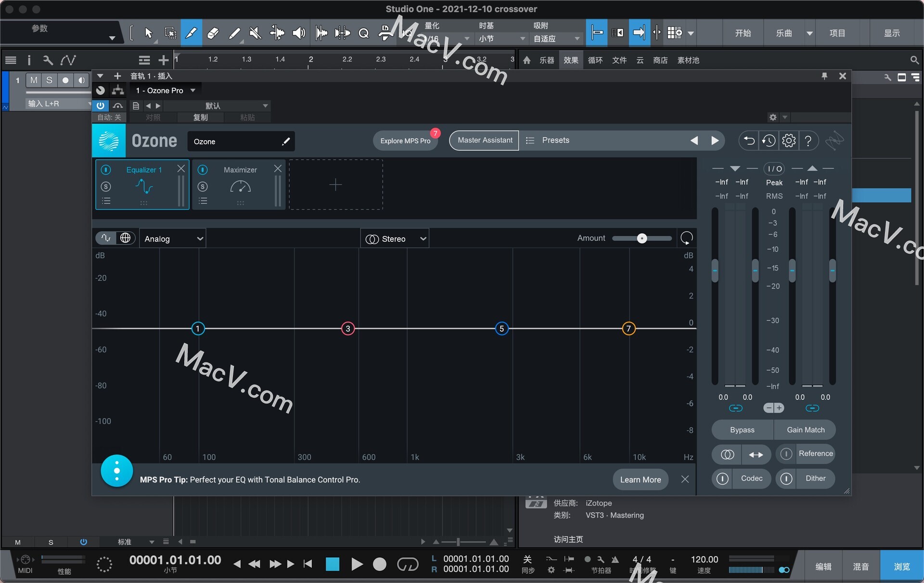Select EQ band node 7
The height and width of the screenshot is (583, 924).
pyautogui.click(x=629, y=329)
